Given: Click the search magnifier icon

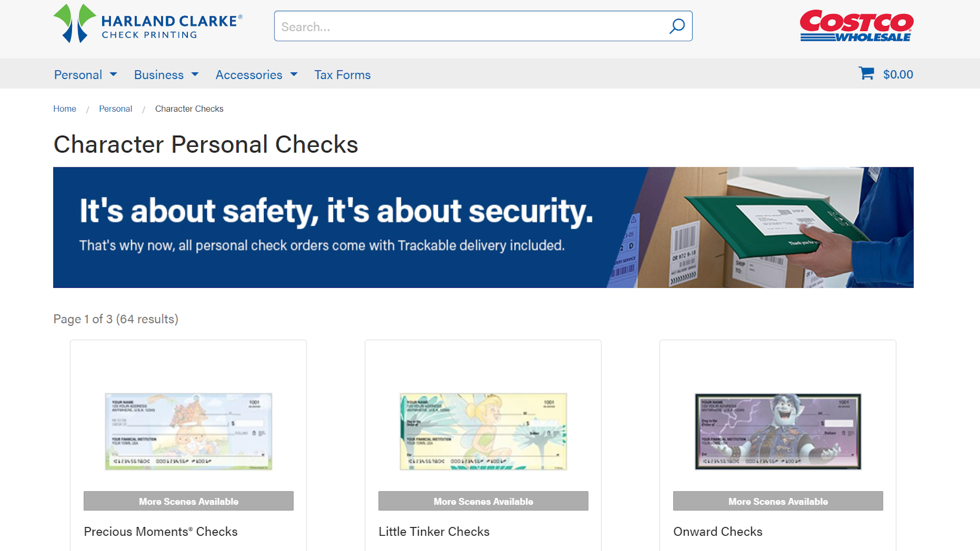Looking at the screenshot, I should coord(677,26).
